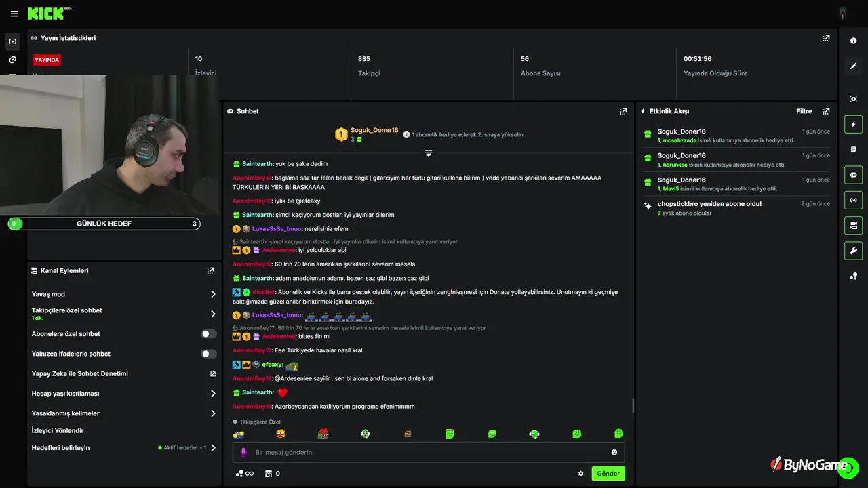
Task: Click the Gönder send button
Action: [608, 474]
